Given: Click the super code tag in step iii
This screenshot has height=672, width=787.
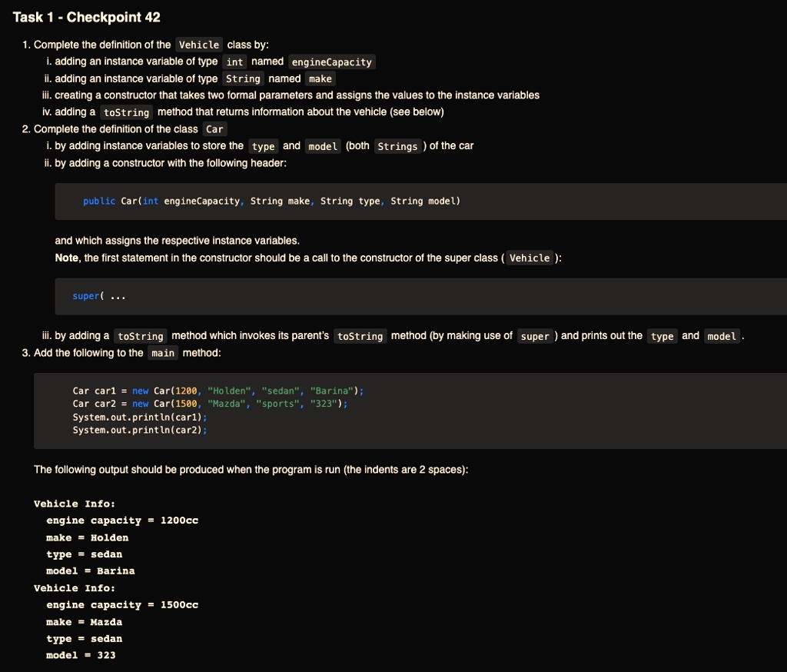Looking at the screenshot, I should [535, 337].
